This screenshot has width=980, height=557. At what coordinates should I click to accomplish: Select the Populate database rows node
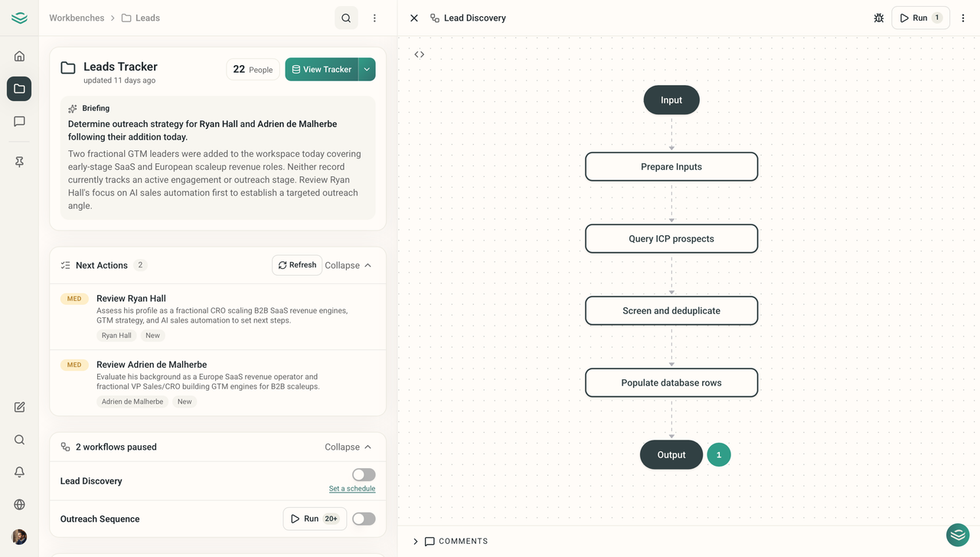[x=671, y=382]
